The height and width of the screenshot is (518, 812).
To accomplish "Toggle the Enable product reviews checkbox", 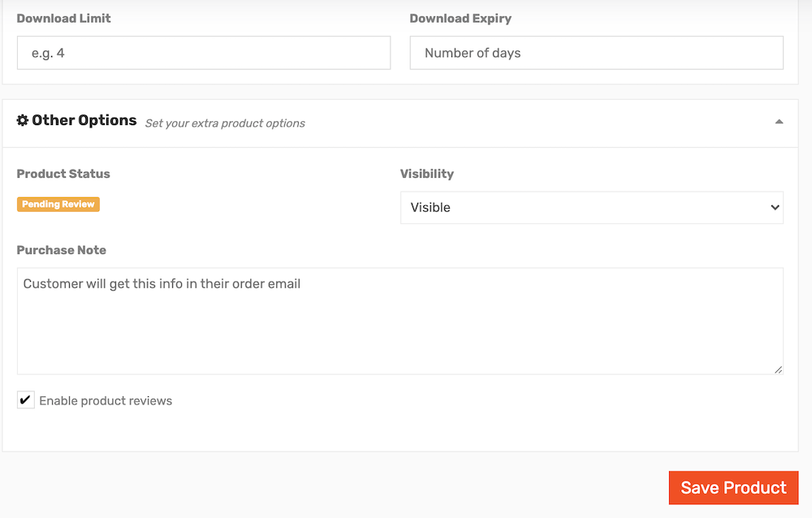I will [x=25, y=400].
